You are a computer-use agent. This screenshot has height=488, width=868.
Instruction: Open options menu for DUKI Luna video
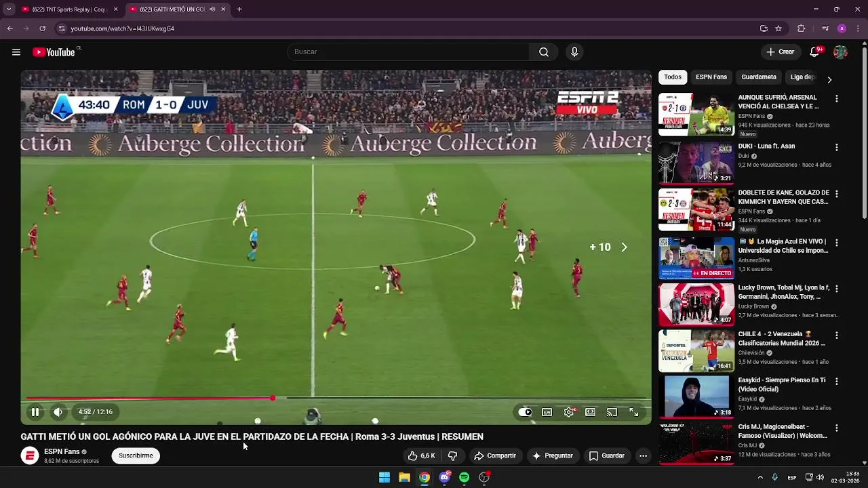point(836,147)
